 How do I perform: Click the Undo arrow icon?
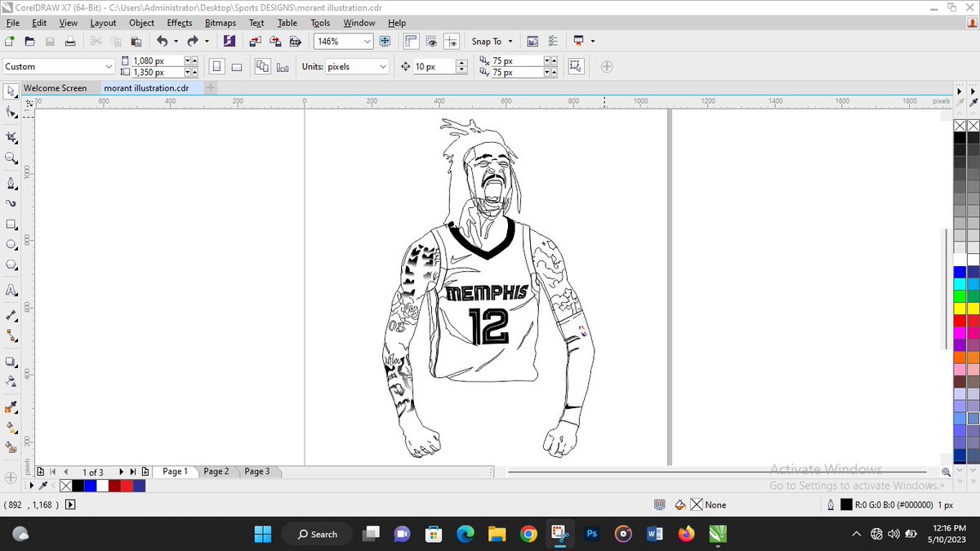pyautogui.click(x=161, y=41)
